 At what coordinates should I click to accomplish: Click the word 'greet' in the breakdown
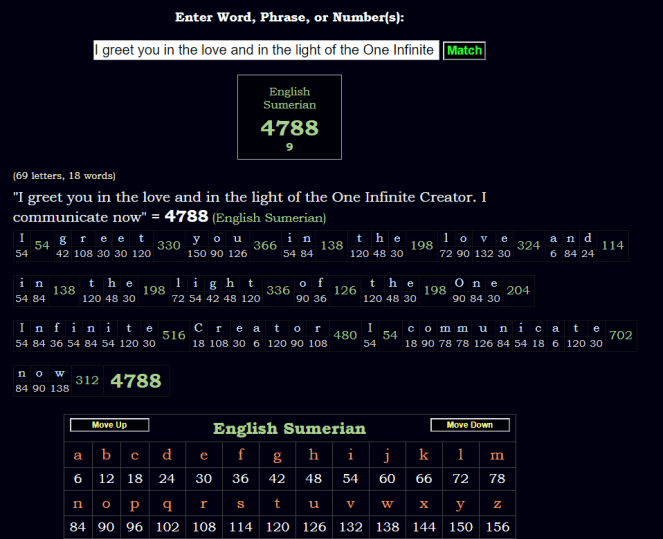click(89, 246)
